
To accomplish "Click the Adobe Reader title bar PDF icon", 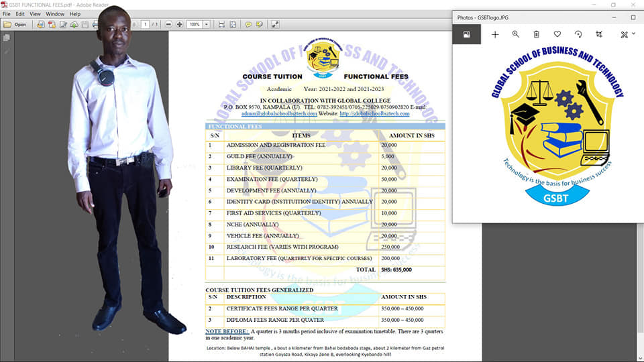I will point(4,5).
